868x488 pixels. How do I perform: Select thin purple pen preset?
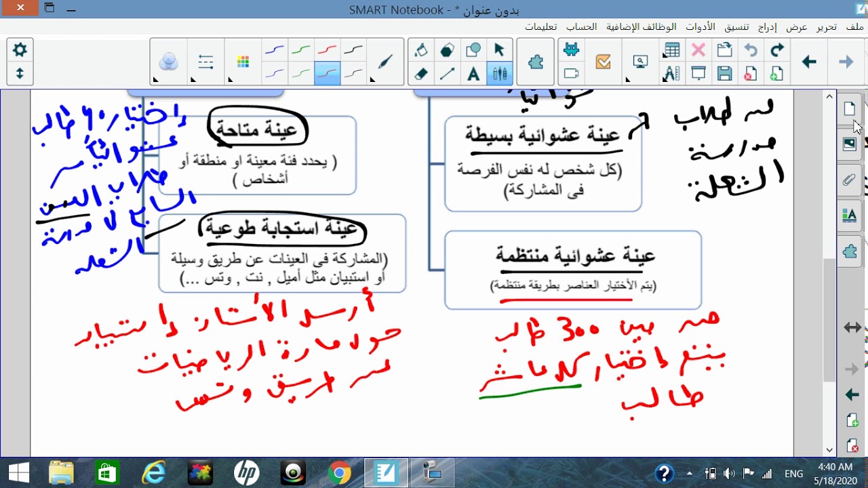[x=275, y=73]
